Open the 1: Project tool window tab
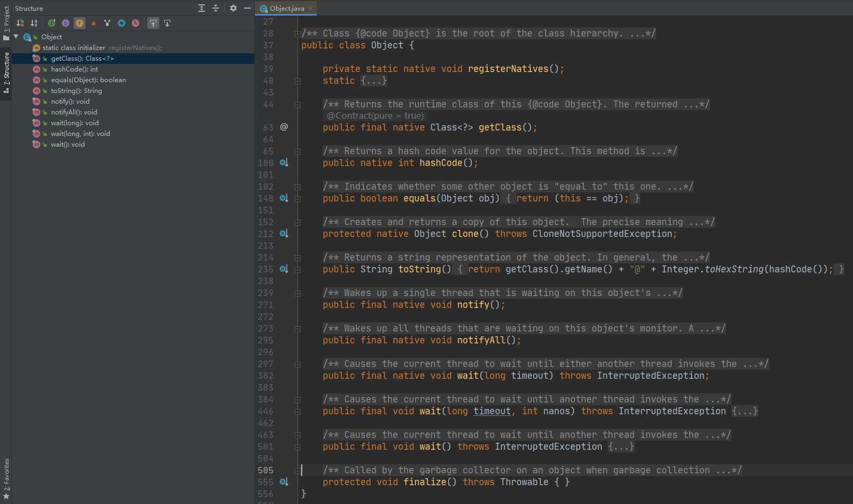The width and height of the screenshot is (853, 504). tap(6, 23)
